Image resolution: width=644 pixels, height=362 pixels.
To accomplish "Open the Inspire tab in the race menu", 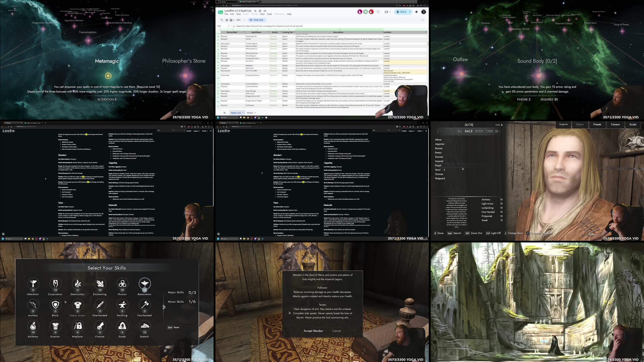I will 563,125.
